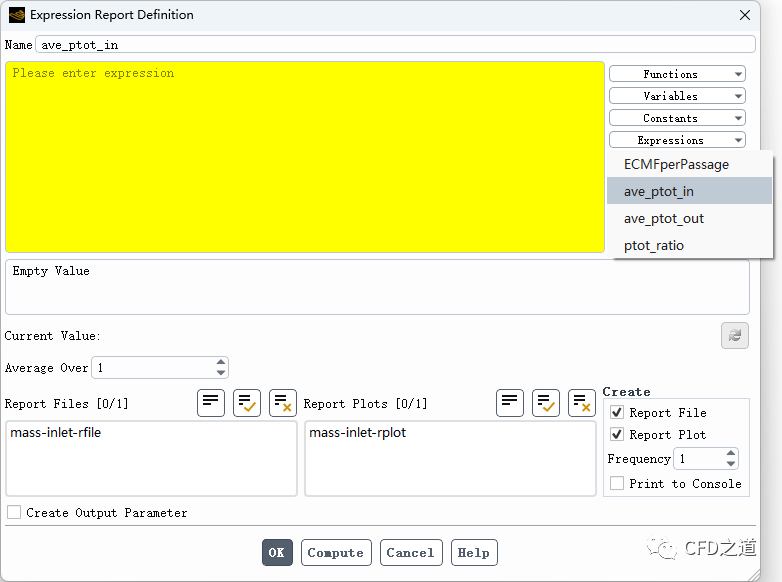
Task: Click the Empty Value result box
Action: coord(377,287)
